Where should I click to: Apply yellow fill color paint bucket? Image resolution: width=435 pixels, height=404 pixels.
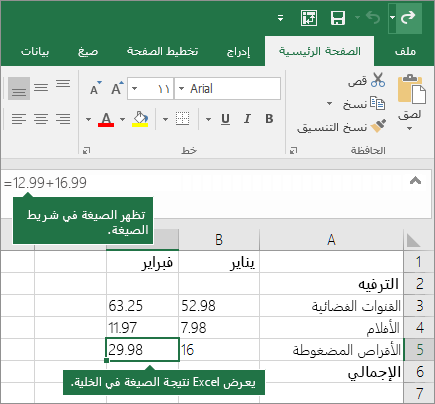click(140, 119)
